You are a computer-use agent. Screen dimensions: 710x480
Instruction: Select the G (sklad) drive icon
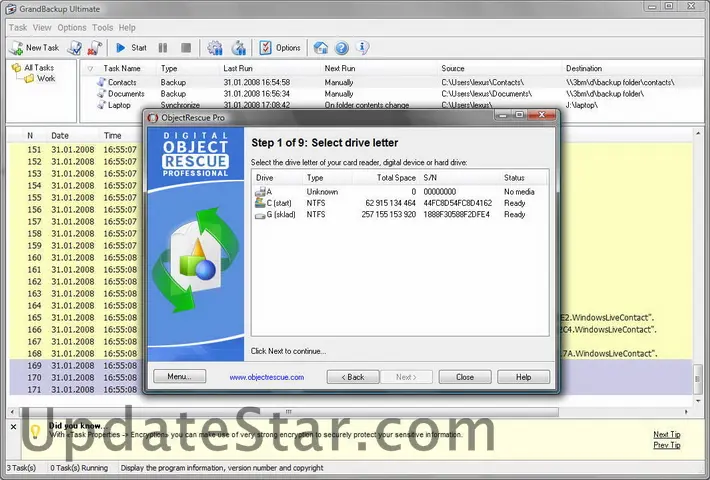coord(260,215)
